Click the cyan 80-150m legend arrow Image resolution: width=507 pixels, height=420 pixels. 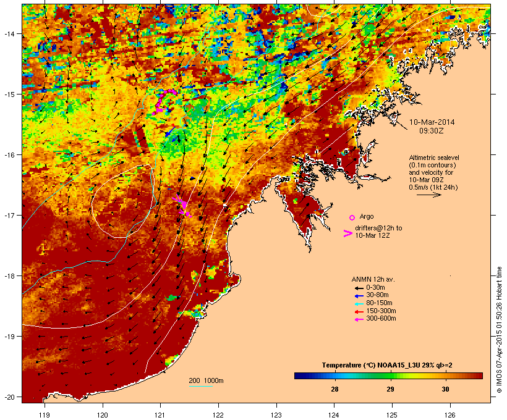point(359,304)
